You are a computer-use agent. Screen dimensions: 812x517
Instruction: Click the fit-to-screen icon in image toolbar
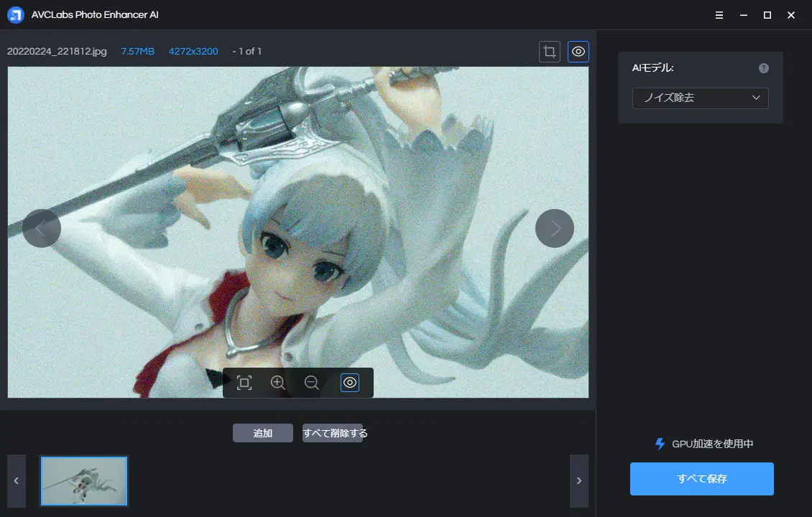tap(244, 383)
